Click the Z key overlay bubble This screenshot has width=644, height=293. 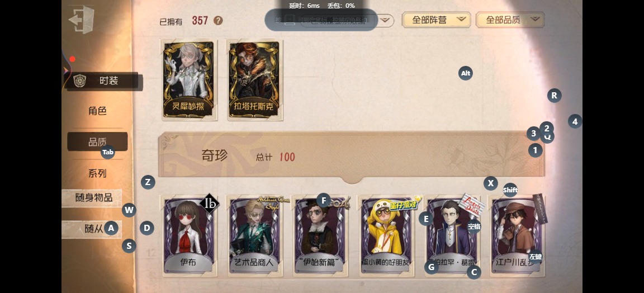pyautogui.click(x=148, y=182)
